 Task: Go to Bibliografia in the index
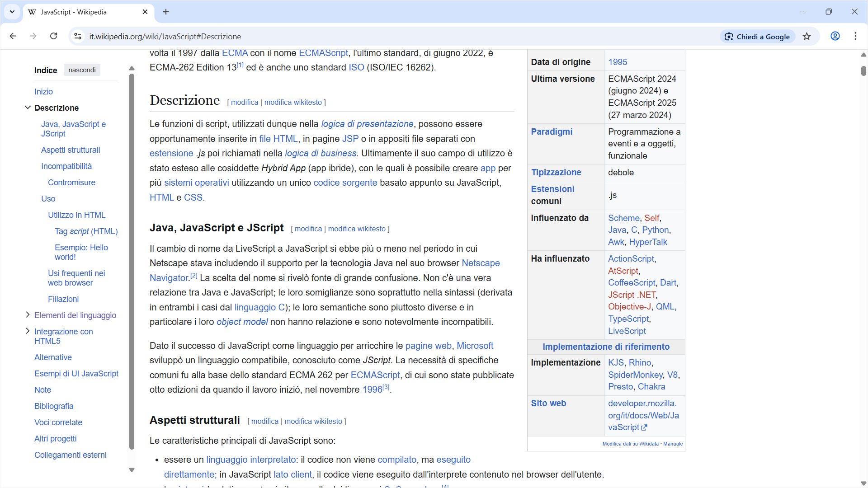click(x=54, y=406)
